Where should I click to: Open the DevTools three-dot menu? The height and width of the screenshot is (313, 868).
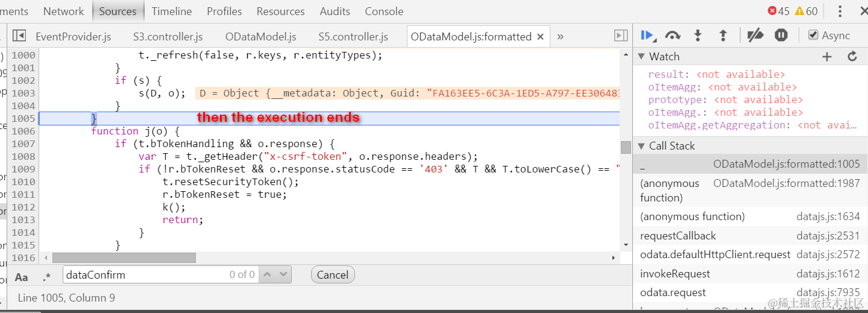click(x=840, y=11)
